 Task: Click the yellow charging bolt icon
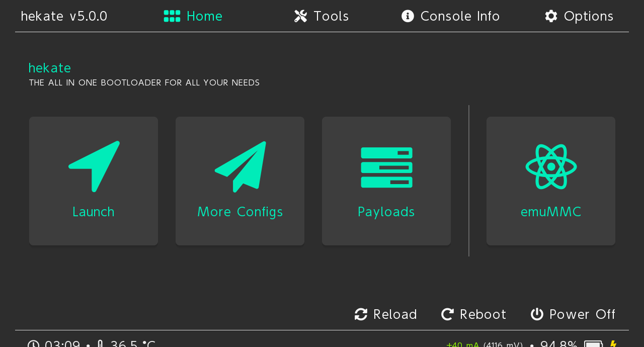coord(613,344)
